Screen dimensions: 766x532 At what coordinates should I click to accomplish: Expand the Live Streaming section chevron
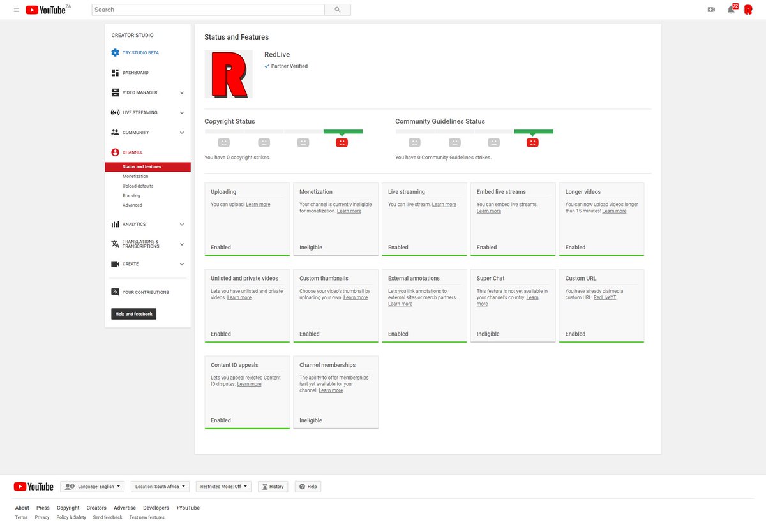coord(182,113)
